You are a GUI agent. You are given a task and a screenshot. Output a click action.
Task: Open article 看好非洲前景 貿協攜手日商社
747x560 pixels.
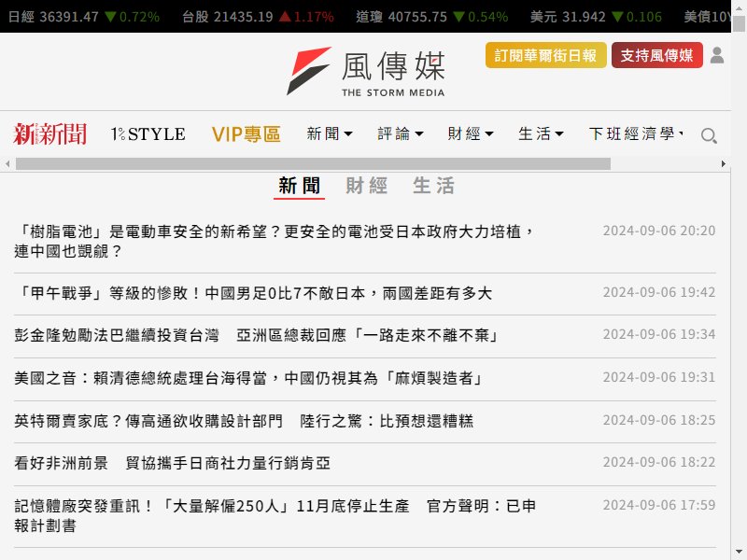pos(172,463)
